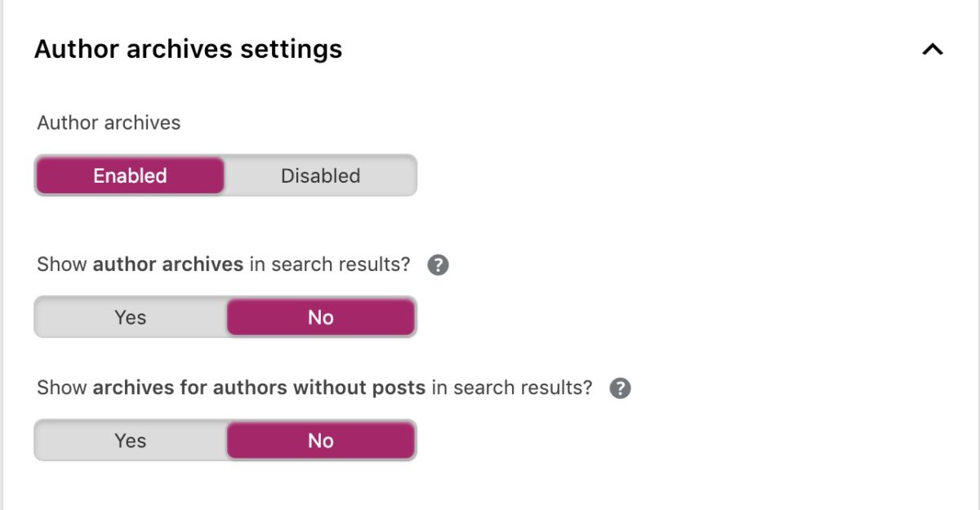This screenshot has width=980, height=510.
Task: Open help for showing author archives question
Action: pos(439,265)
